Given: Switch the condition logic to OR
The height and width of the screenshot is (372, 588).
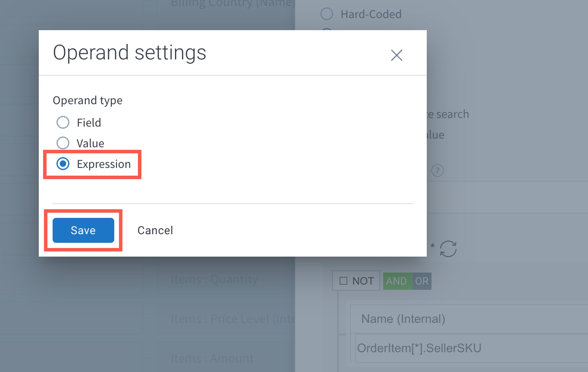Looking at the screenshot, I should pyautogui.click(x=422, y=281).
